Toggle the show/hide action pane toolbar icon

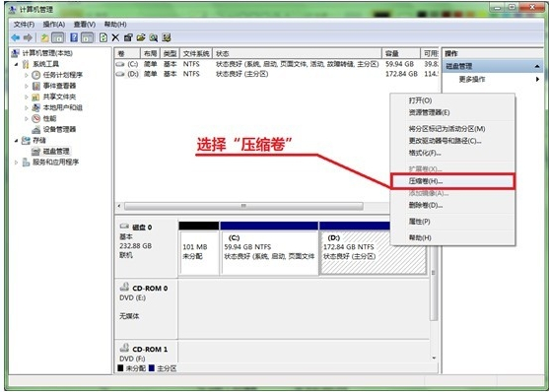[87, 37]
